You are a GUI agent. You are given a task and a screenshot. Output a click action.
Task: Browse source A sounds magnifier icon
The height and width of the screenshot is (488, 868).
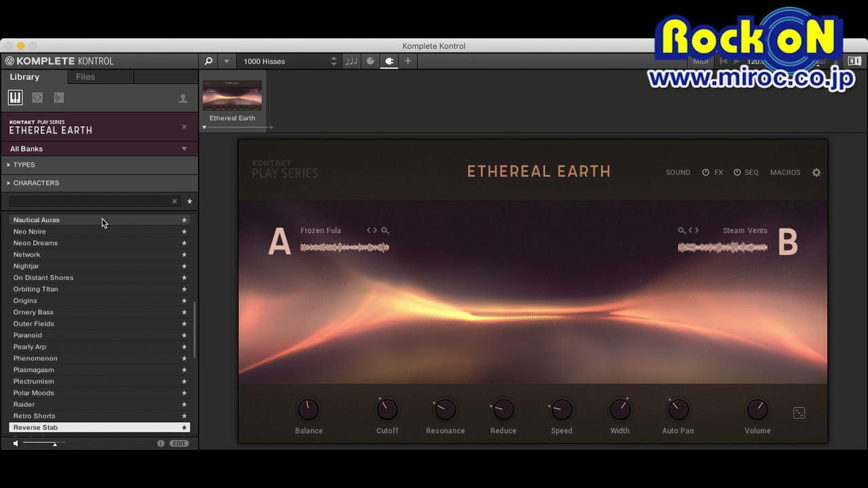coord(385,230)
